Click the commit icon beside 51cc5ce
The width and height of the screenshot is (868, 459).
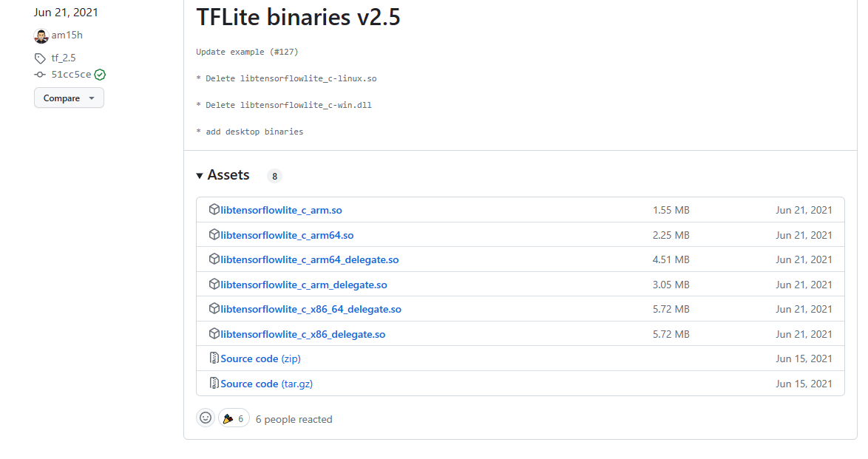[x=40, y=74]
